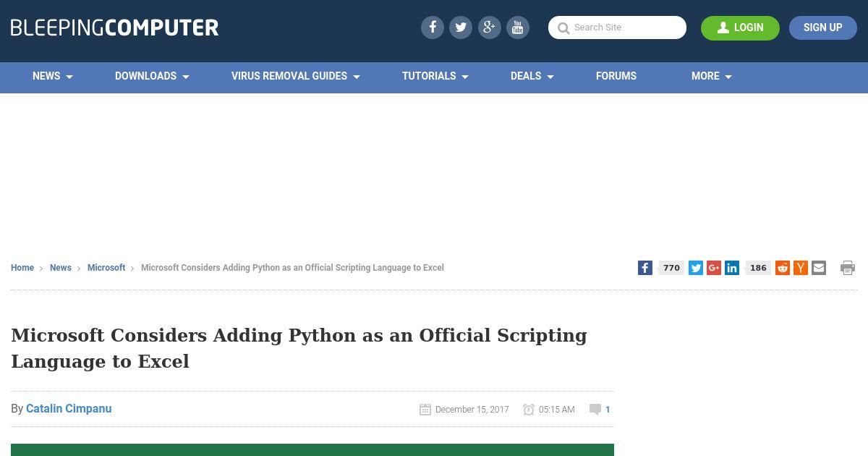Share article on Reddit
Viewport: 868px width, 456px height.
(783, 268)
